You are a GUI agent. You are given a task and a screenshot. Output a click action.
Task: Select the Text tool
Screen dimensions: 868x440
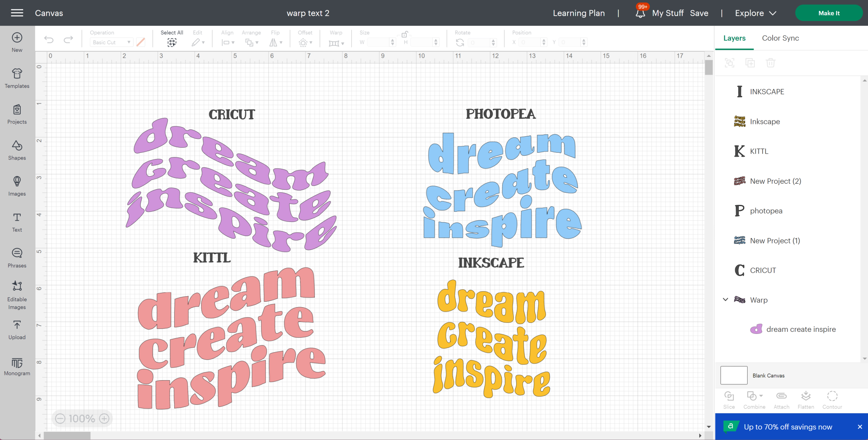pyautogui.click(x=17, y=222)
